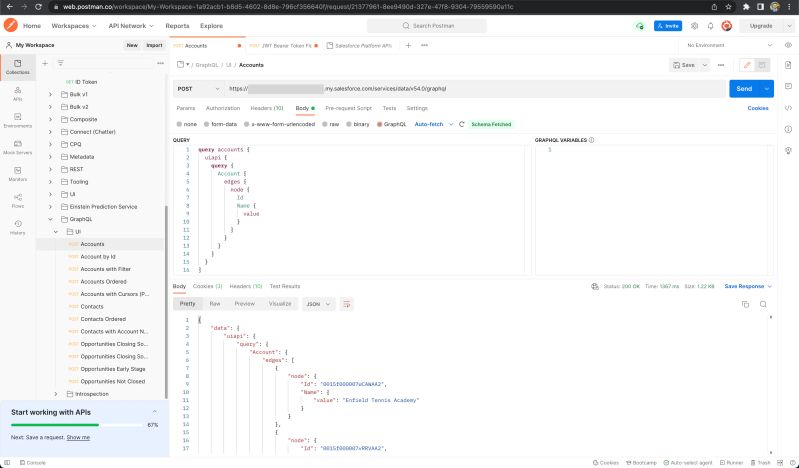
Task: Open the Mock Servers sidebar panel
Action: (x=18, y=147)
